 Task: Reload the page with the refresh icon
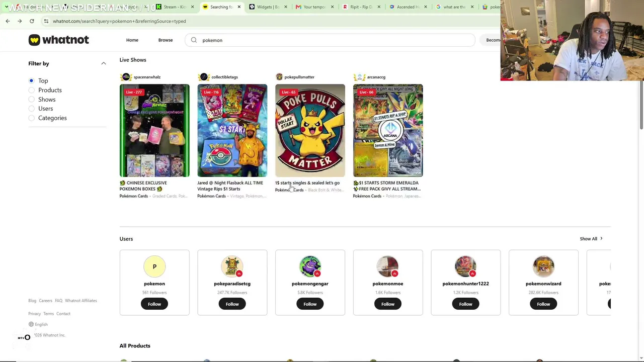point(32,21)
